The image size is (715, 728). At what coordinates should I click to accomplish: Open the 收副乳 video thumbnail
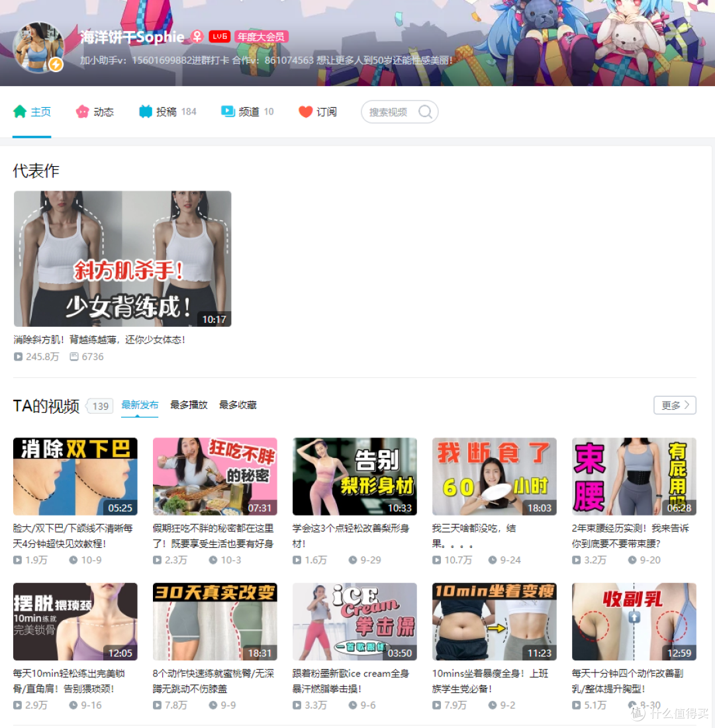click(634, 621)
